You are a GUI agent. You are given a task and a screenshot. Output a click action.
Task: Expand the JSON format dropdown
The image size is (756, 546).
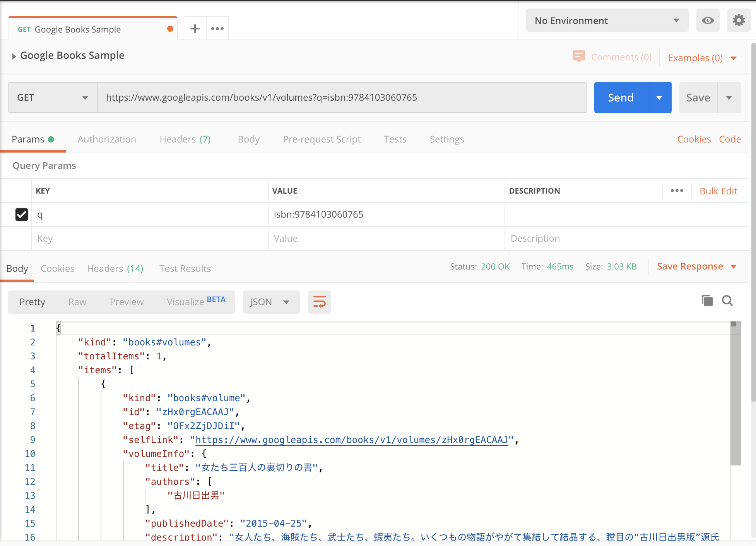(x=271, y=302)
